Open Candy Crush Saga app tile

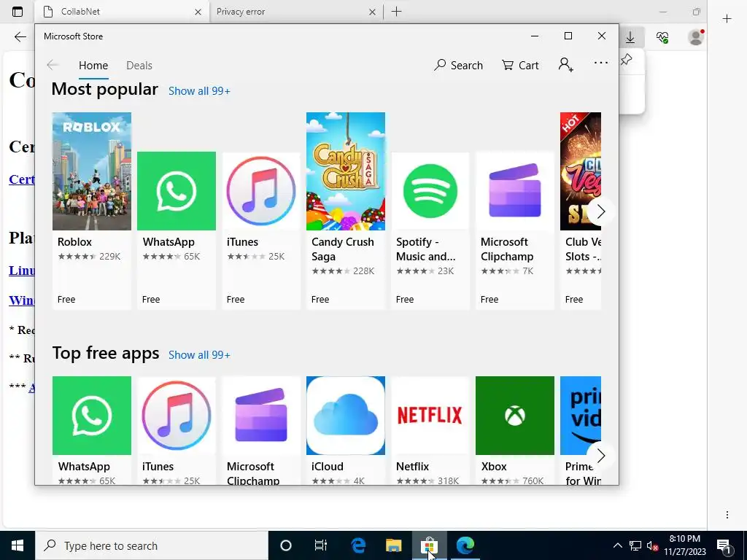tap(345, 211)
